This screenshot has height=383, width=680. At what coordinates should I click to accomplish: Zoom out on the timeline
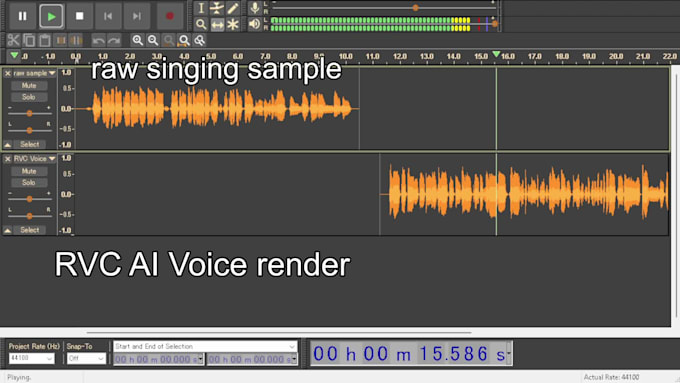[x=153, y=40]
